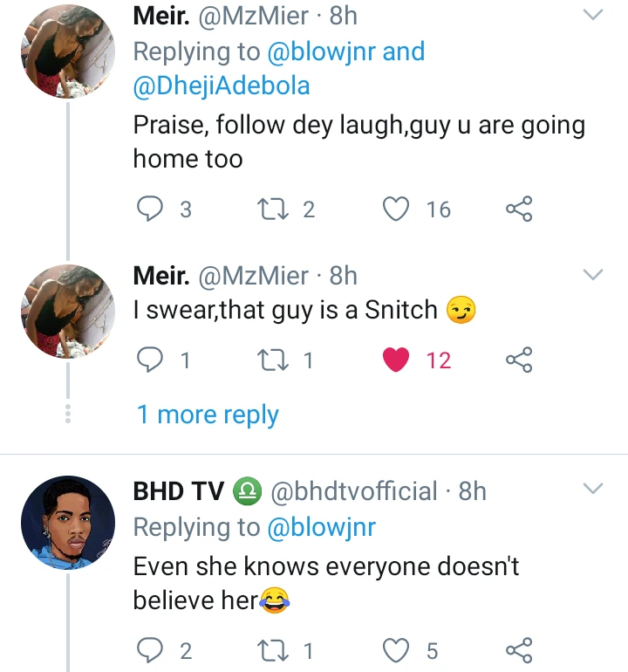Show "1 more reply" in thread
This screenshot has width=628, height=672.
click(x=208, y=415)
